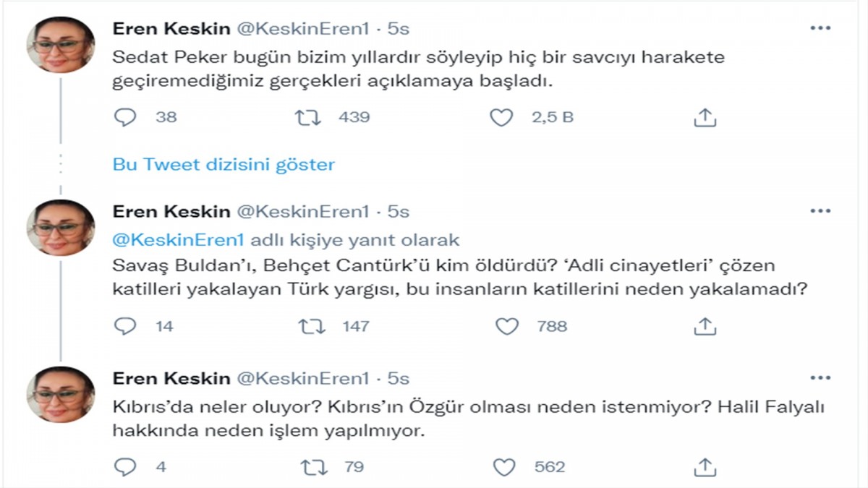Like the tweet with 562 likes
Screen dimensions: 868x488
503,466
